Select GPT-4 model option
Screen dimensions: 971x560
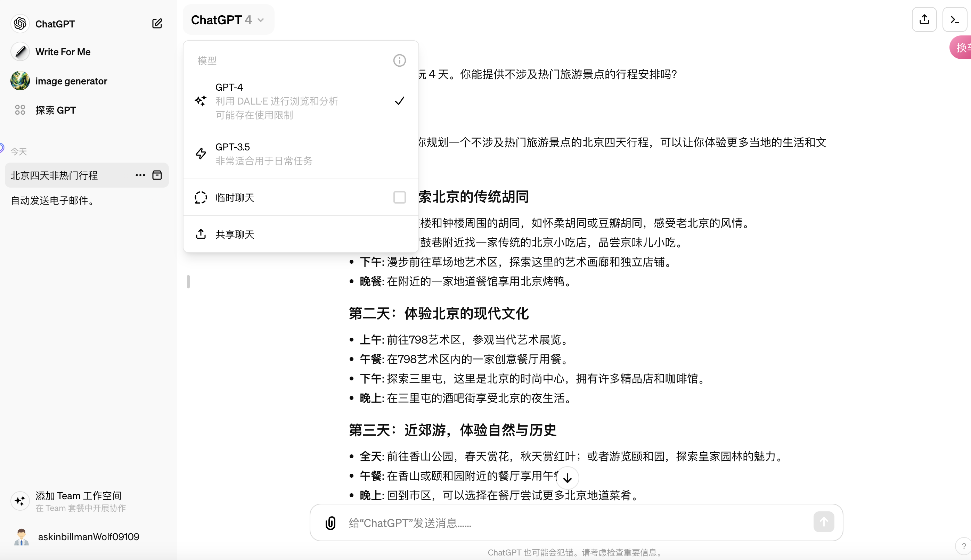click(x=301, y=101)
